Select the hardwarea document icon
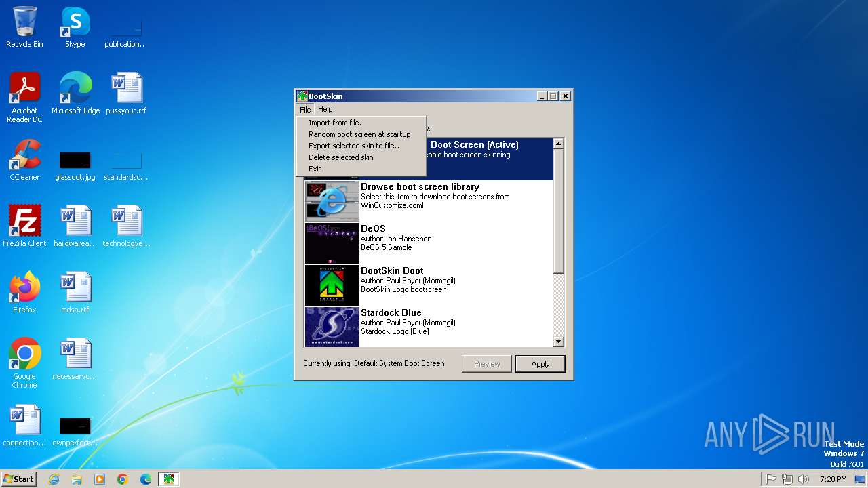The image size is (868, 488). [x=75, y=226]
